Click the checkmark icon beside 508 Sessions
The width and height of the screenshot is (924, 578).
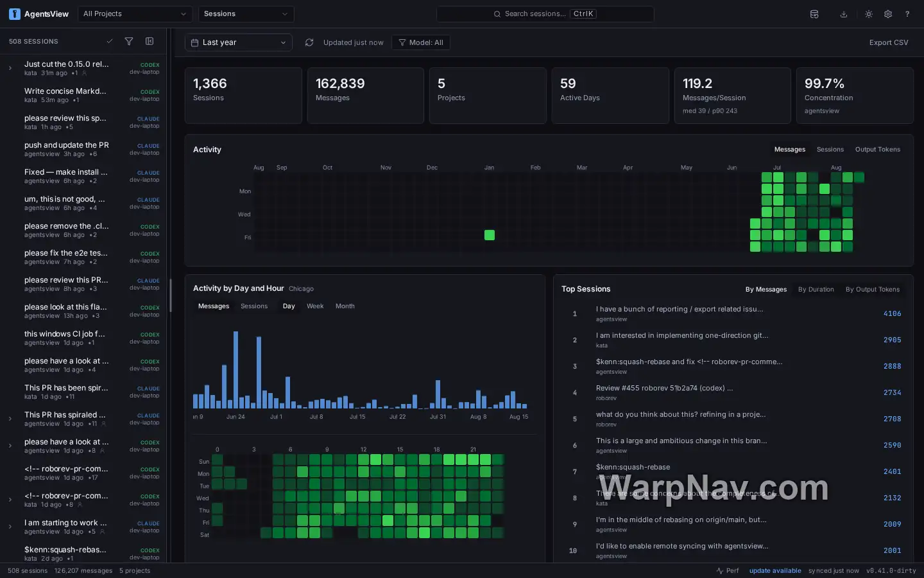click(110, 41)
